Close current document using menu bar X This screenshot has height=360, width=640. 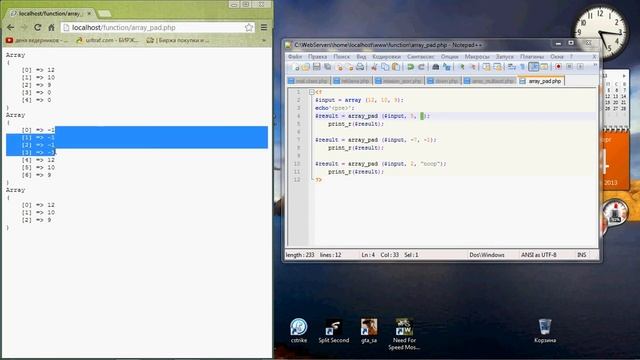pyautogui.click(x=594, y=57)
